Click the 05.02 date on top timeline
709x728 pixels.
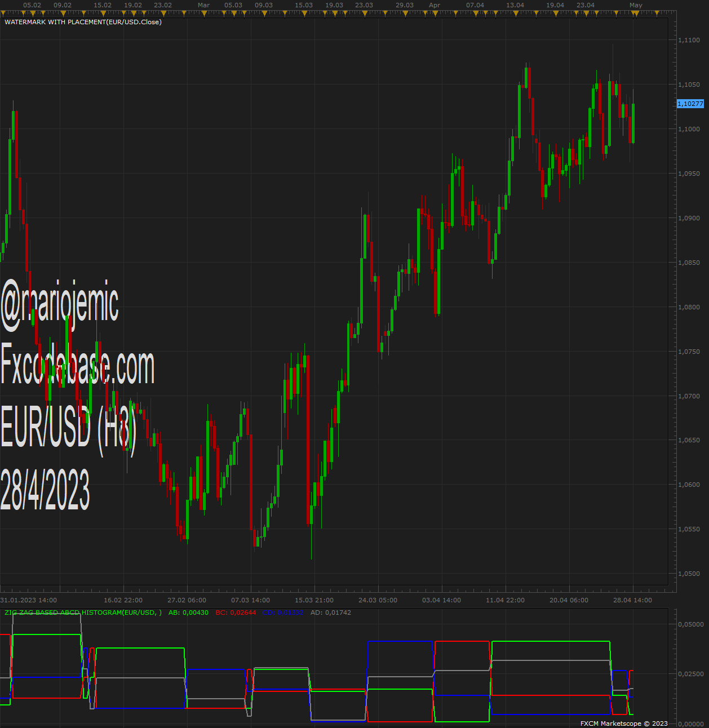(x=32, y=5)
